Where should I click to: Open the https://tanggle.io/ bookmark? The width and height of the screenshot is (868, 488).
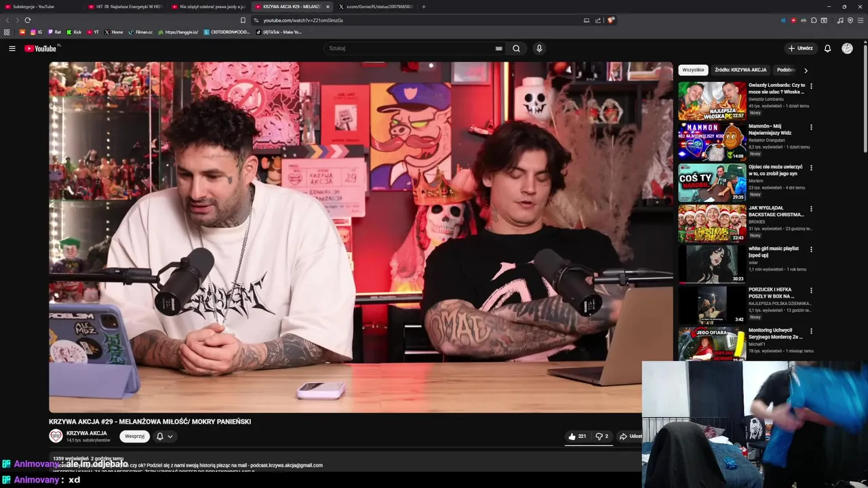pyautogui.click(x=178, y=32)
